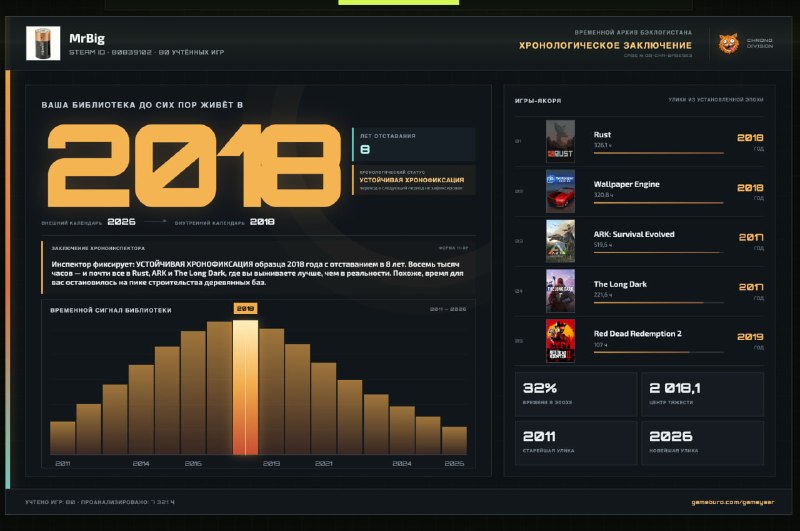The height and width of the screenshot is (531, 800).
Task: Click the 'ЛЕТ ОТСТАВАНИЯ' 8 box
Action: (414, 144)
